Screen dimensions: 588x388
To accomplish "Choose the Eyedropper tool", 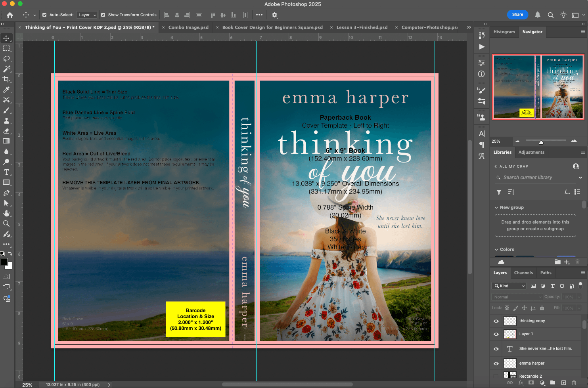I will click(6, 90).
